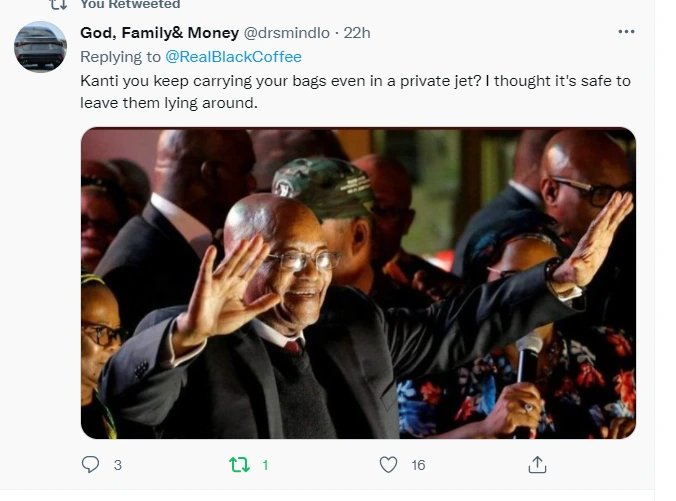The image size is (676, 501).
Task: Click the tweet text about private jet bags
Action: point(355,92)
